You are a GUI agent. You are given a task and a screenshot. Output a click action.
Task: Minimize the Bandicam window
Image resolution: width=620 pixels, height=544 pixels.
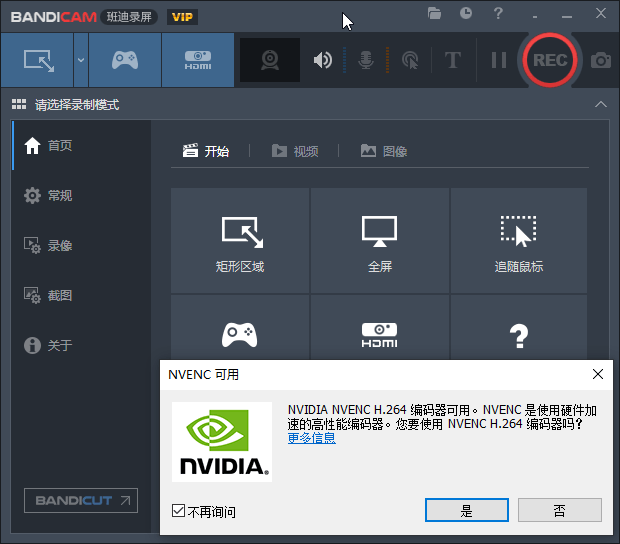tap(567, 16)
